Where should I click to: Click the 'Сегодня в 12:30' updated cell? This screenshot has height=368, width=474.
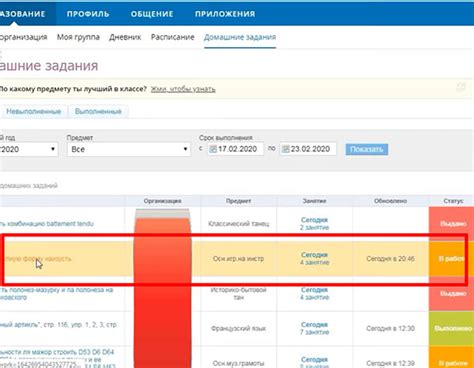point(390,328)
